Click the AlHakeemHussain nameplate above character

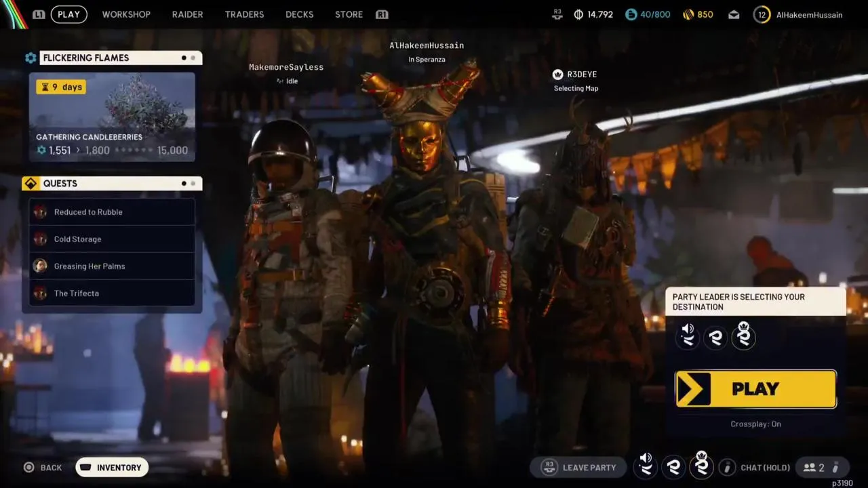click(427, 45)
